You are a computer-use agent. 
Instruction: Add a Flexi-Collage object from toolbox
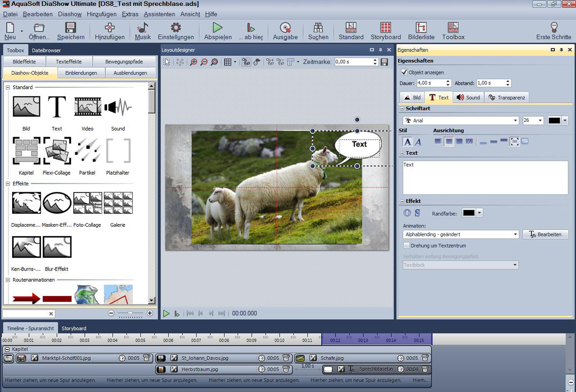[56, 151]
